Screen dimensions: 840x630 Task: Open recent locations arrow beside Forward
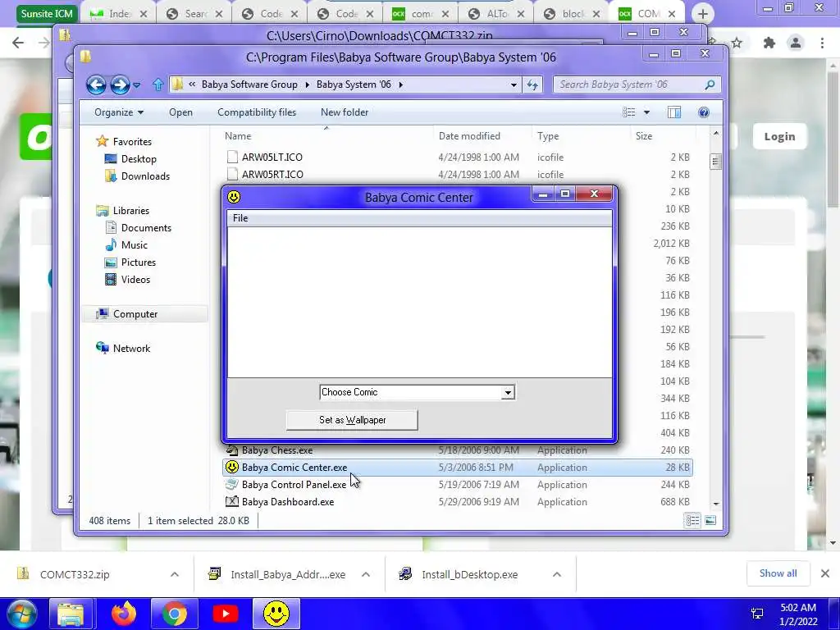point(137,84)
